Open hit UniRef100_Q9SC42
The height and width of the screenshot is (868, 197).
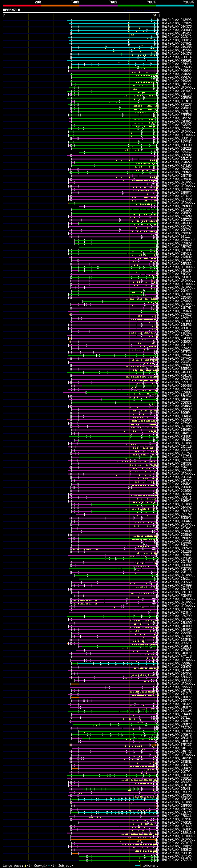(x=177, y=37)
